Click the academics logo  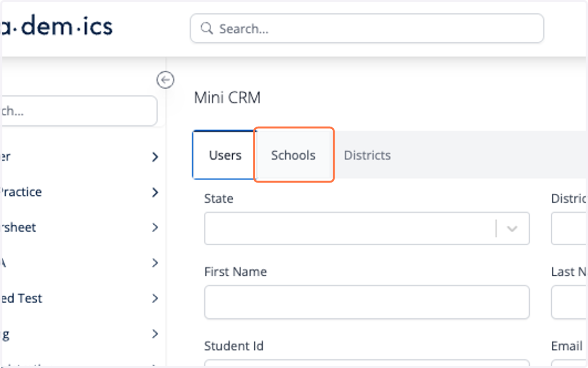tap(56, 27)
